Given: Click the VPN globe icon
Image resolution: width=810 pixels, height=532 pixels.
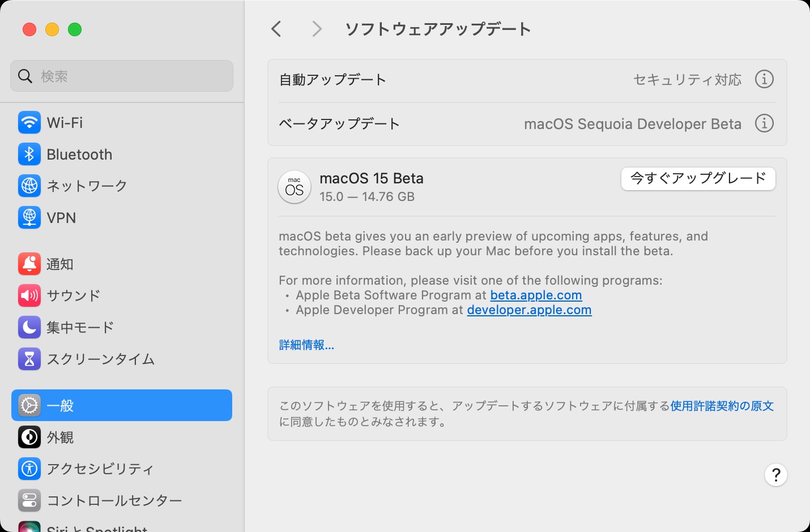Looking at the screenshot, I should (29, 217).
